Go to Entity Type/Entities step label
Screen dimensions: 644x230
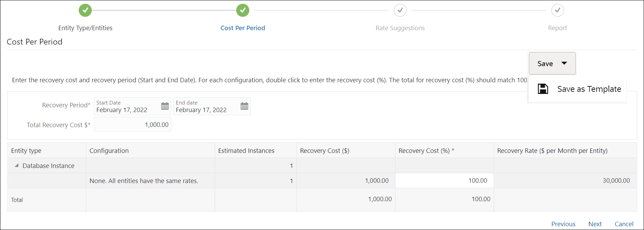(x=85, y=28)
